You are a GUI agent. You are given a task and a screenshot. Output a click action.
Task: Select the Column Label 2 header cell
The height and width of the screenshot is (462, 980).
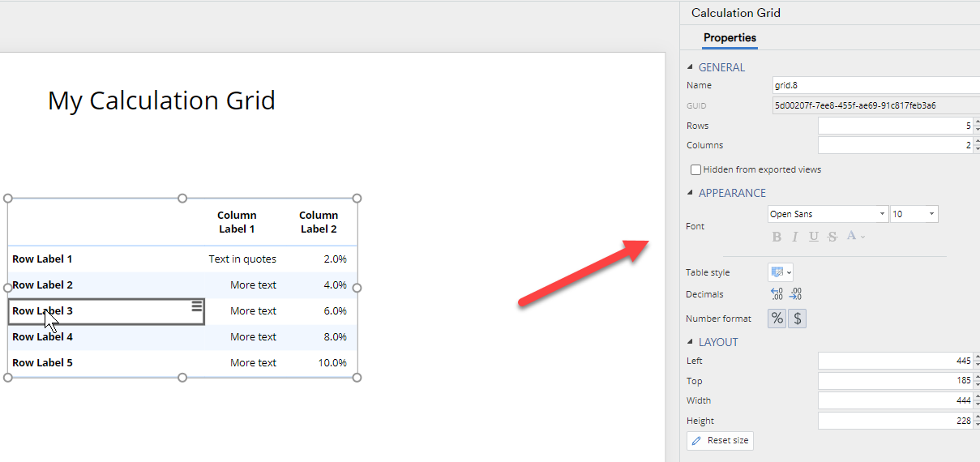point(318,222)
